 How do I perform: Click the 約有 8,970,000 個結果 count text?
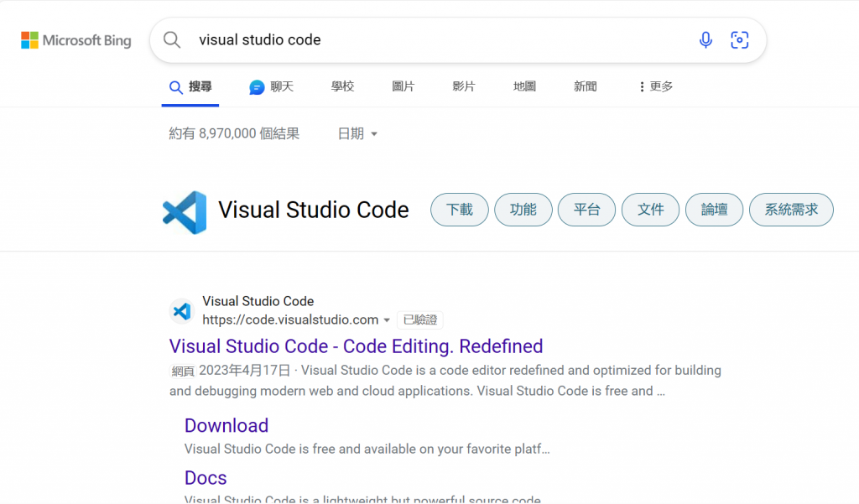[x=234, y=133]
